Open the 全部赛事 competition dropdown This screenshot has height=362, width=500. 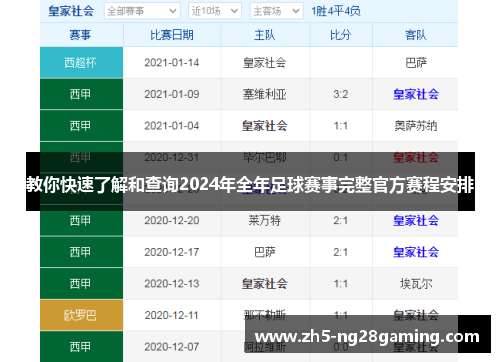pyautogui.click(x=142, y=11)
